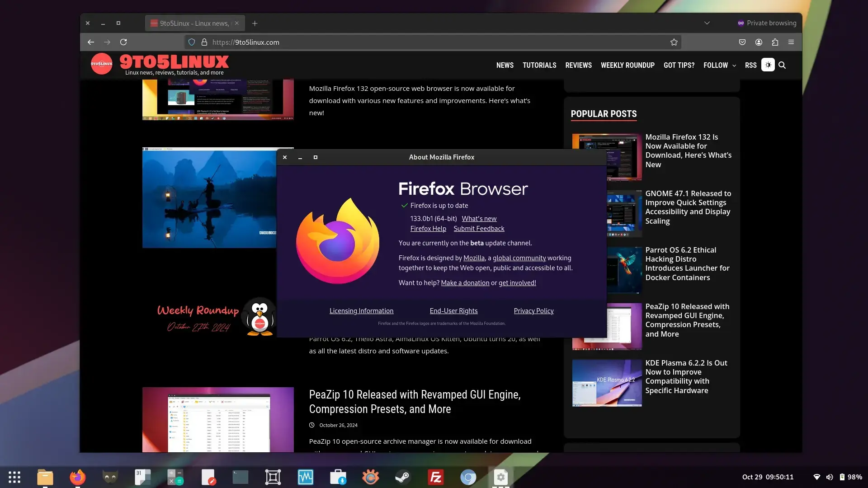Expand browser extensions dropdown in toolbar
The image size is (868, 488).
775,42
